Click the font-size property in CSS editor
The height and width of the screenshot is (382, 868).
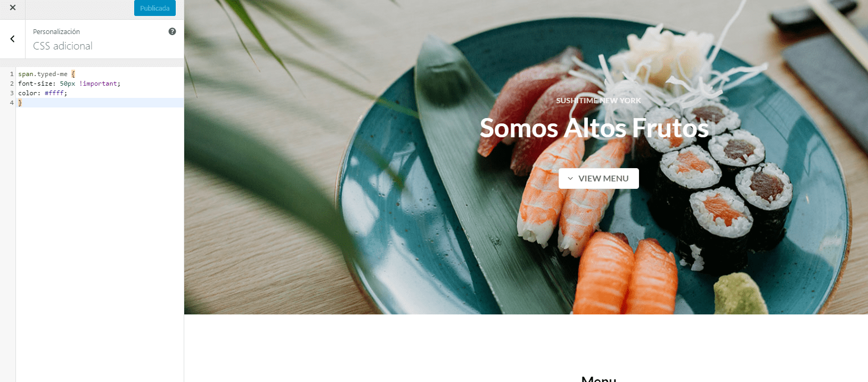coord(35,84)
